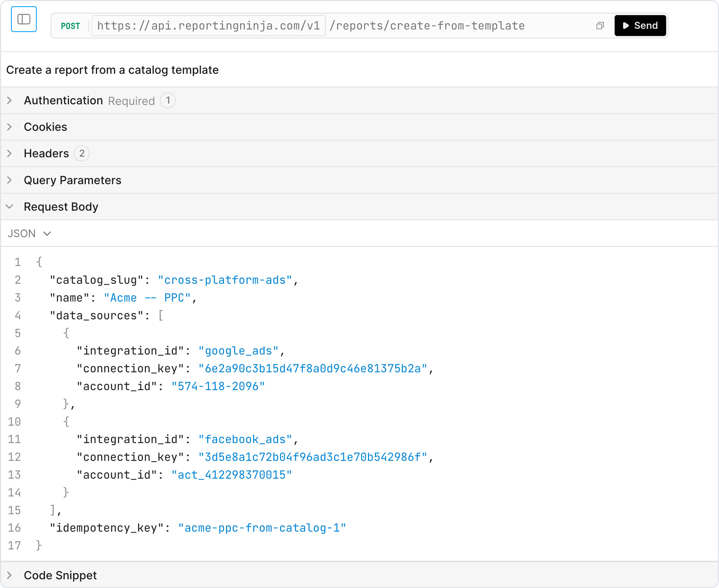719x588 pixels.
Task: Edit the base URL api.reportingninja.com/v1
Action: pyautogui.click(x=209, y=26)
